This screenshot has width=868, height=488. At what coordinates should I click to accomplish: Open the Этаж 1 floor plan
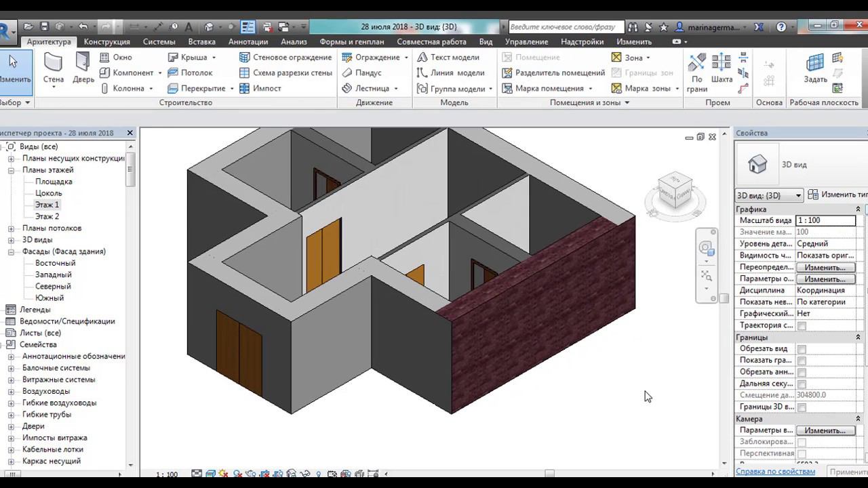pyautogui.click(x=47, y=205)
